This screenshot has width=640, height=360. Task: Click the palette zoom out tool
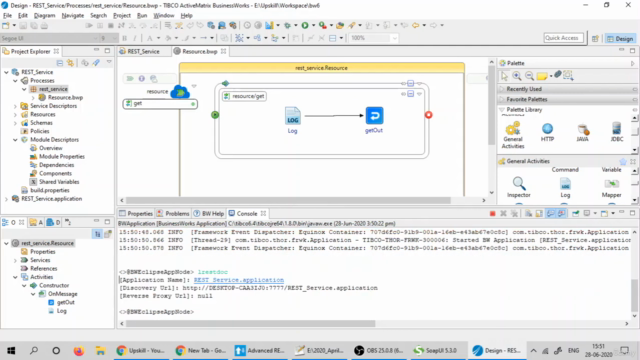point(529,76)
